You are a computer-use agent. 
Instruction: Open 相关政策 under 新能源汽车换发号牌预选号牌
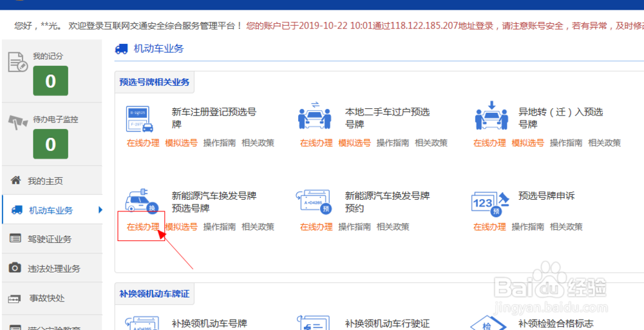pos(258,226)
